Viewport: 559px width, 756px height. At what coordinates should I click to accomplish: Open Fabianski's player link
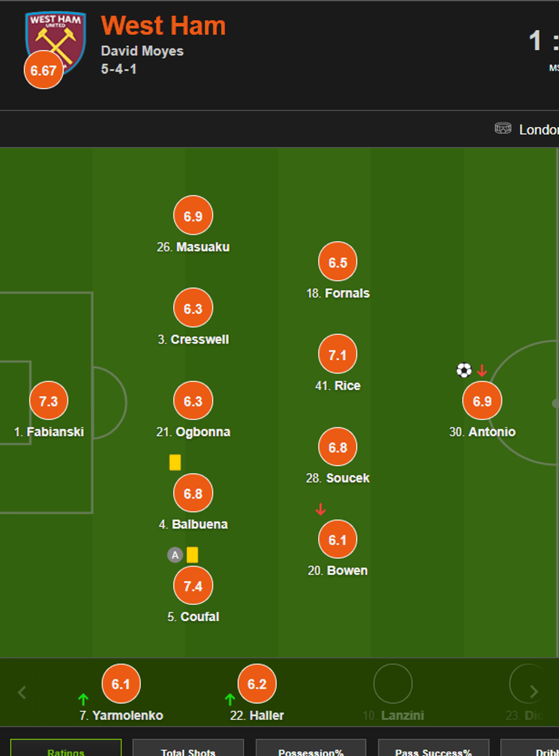click(x=55, y=432)
